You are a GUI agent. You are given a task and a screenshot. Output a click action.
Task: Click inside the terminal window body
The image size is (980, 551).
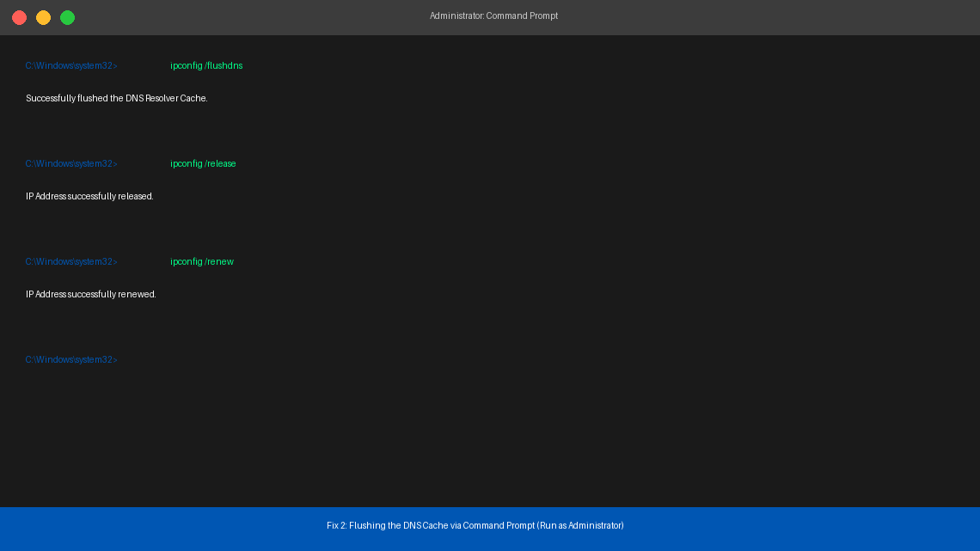[x=490, y=258]
